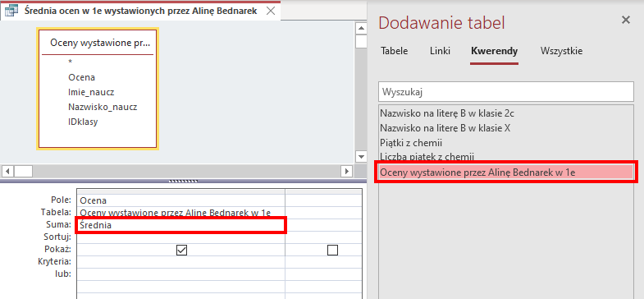Select the Nazwisko_naucz field
The height and width of the screenshot is (299, 644).
tap(103, 107)
